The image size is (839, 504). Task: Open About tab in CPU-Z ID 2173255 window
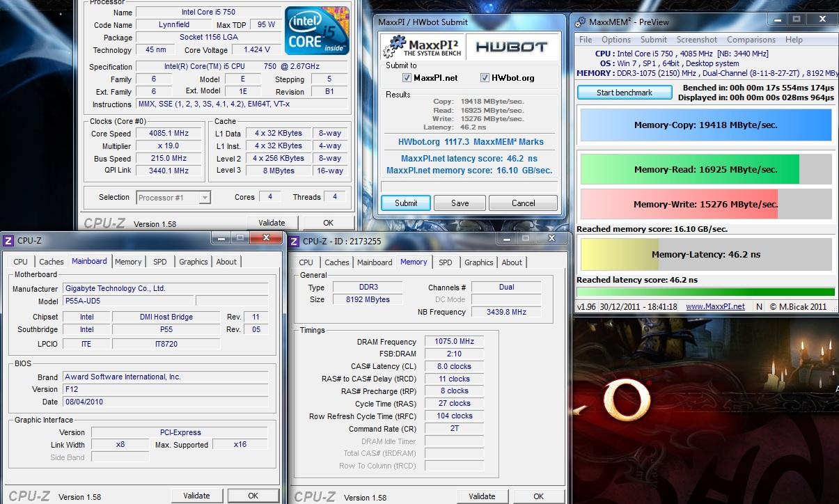click(x=512, y=262)
